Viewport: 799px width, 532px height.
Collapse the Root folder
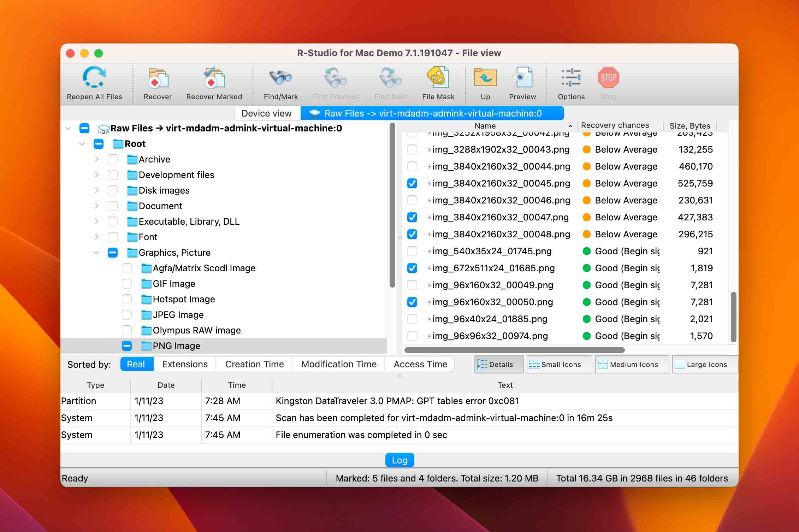click(x=82, y=144)
